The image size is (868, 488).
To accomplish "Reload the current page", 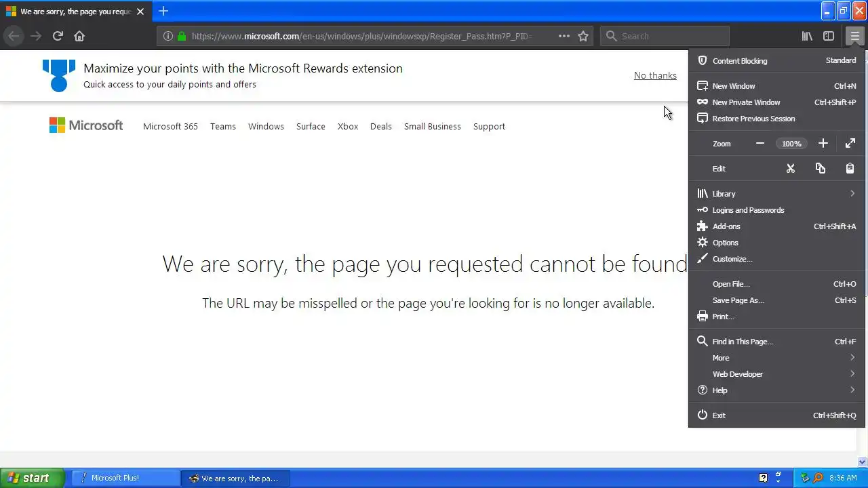I will [x=58, y=36].
